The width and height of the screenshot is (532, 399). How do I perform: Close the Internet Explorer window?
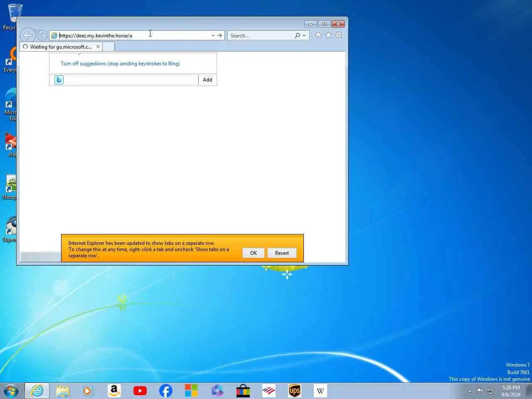click(x=338, y=24)
